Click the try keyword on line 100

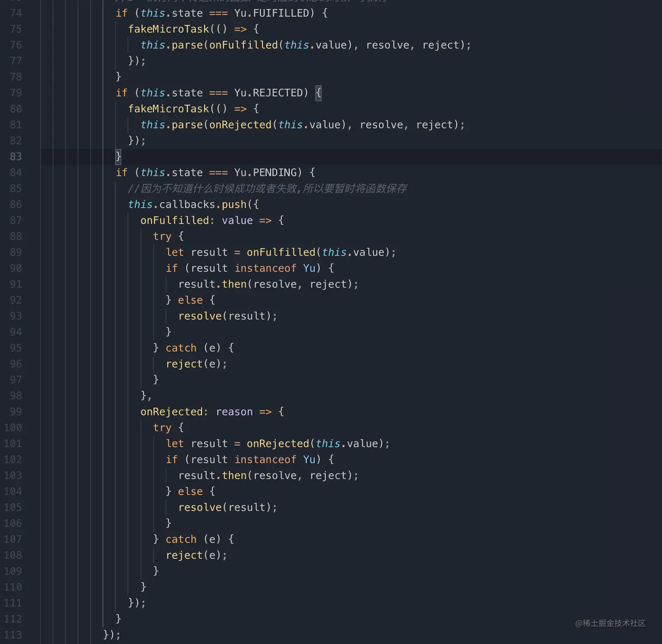pos(162,428)
